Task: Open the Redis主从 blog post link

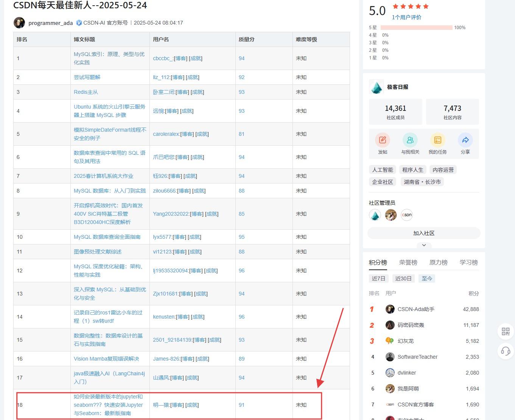Action: [86, 92]
